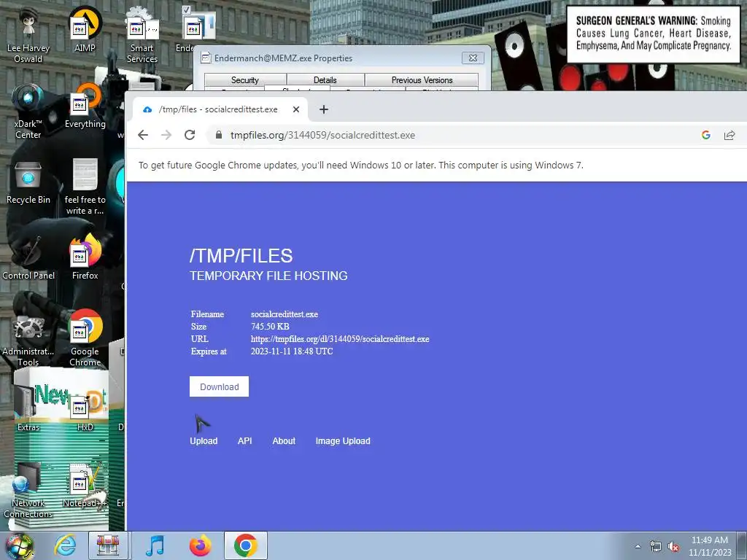Viewport: 747px width, 560px height.
Task: Close the Endermanch@MEMZ.exe Properties window
Action: (473, 58)
